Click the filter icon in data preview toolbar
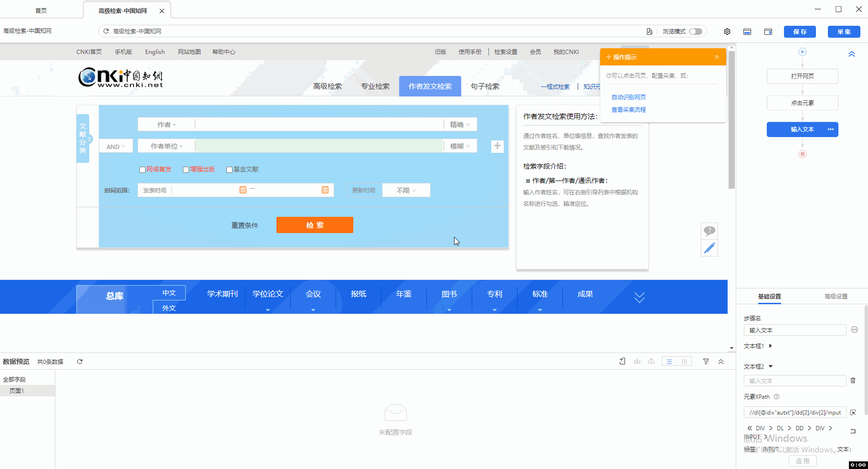 pos(706,362)
